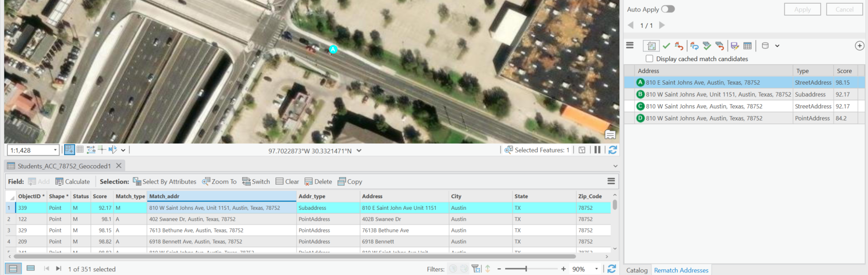
Task: Open the coordinate display format dropdown
Action: 359,151
